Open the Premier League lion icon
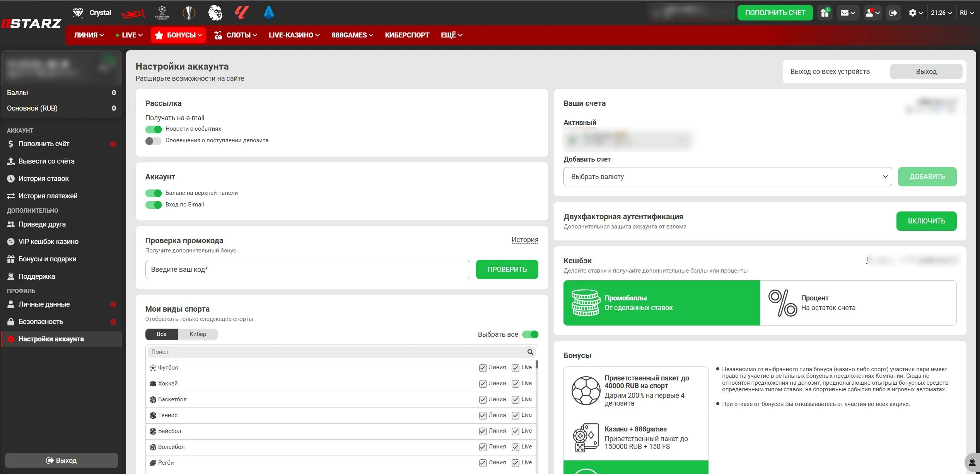This screenshot has height=474, width=980. [215, 13]
